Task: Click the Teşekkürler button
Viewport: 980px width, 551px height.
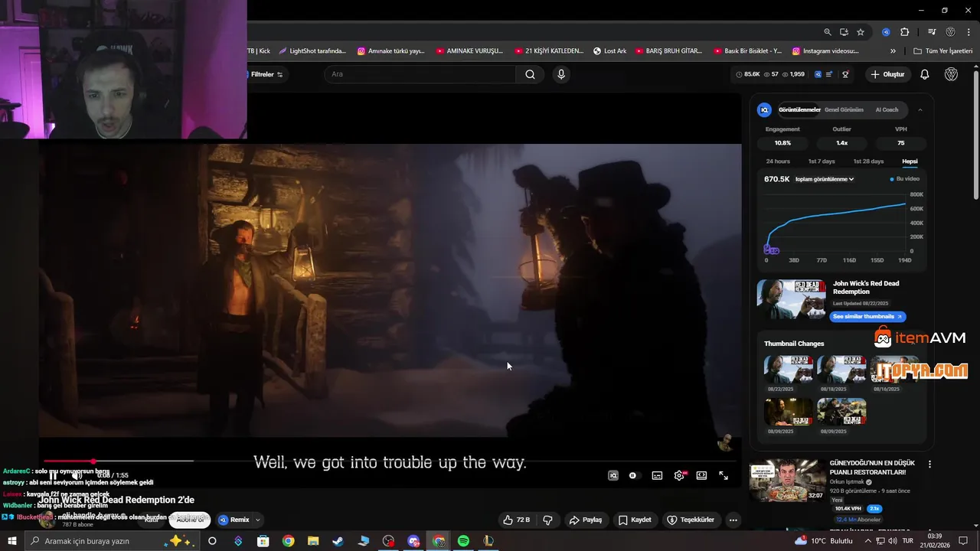Action: pyautogui.click(x=691, y=520)
